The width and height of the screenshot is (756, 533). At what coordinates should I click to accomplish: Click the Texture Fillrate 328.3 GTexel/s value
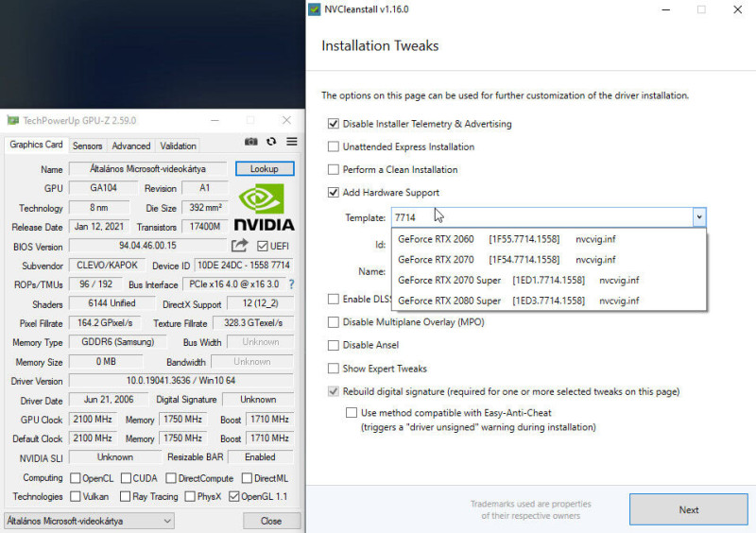(252, 322)
